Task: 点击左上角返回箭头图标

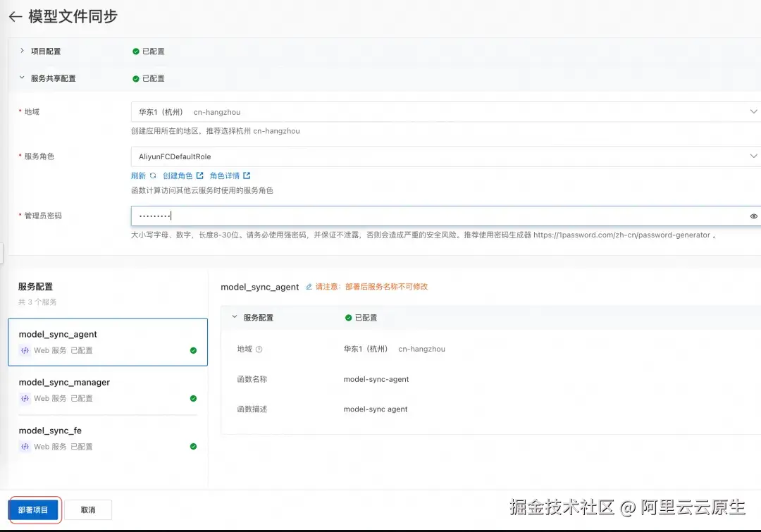Action: tap(16, 16)
